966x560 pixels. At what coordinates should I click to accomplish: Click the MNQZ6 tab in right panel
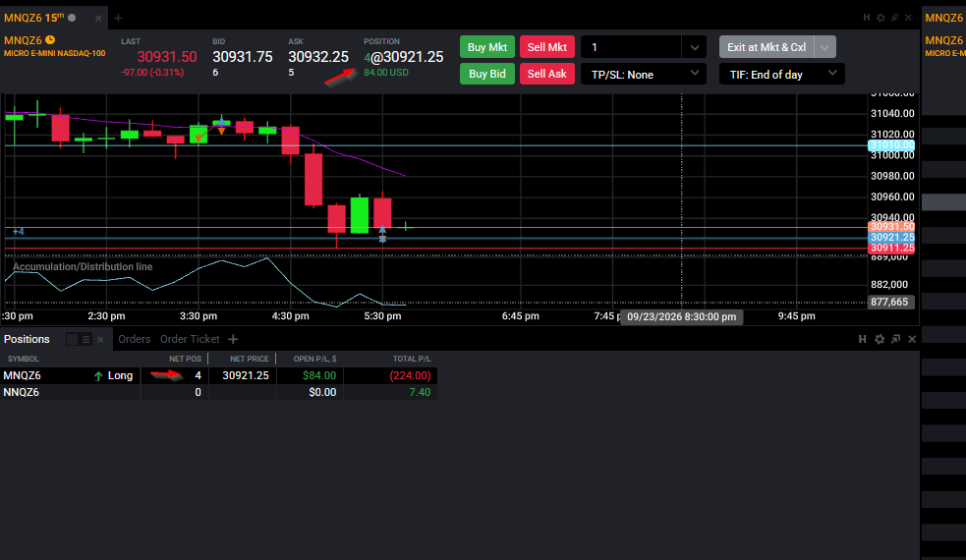[x=943, y=18]
